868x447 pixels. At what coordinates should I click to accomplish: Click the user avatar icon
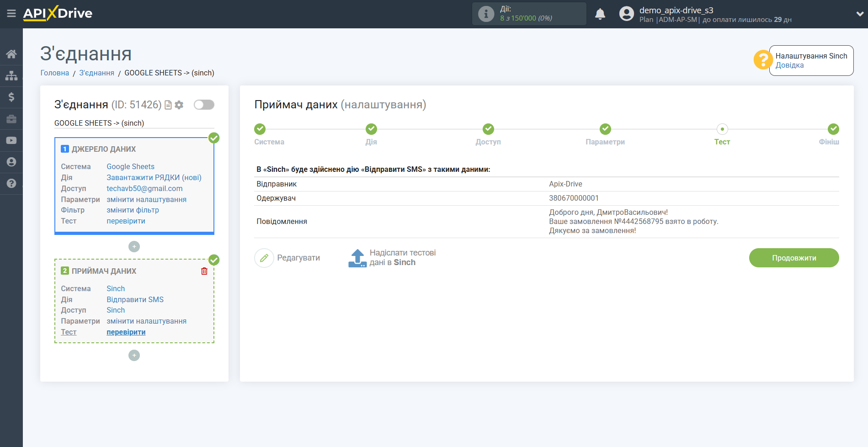click(x=627, y=14)
